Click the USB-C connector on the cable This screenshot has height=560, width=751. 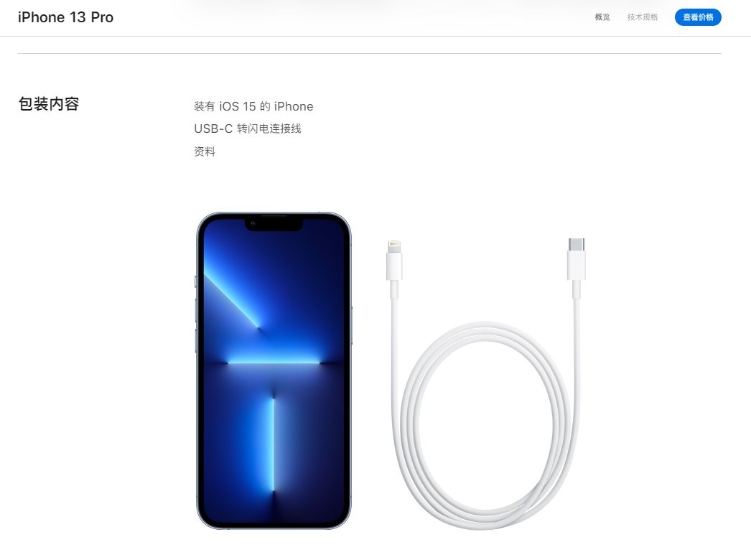tap(577, 258)
